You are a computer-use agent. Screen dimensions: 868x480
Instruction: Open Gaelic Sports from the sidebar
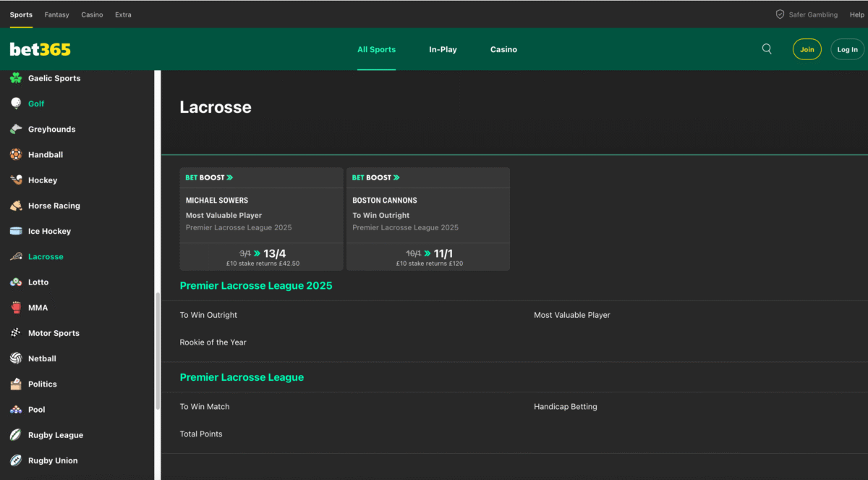pyautogui.click(x=54, y=78)
